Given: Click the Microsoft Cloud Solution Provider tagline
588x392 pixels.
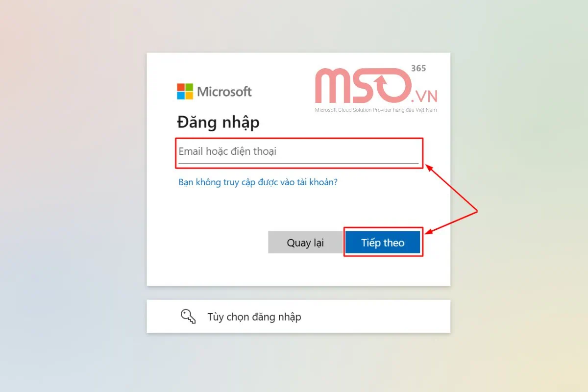Looking at the screenshot, I should [376, 110].
